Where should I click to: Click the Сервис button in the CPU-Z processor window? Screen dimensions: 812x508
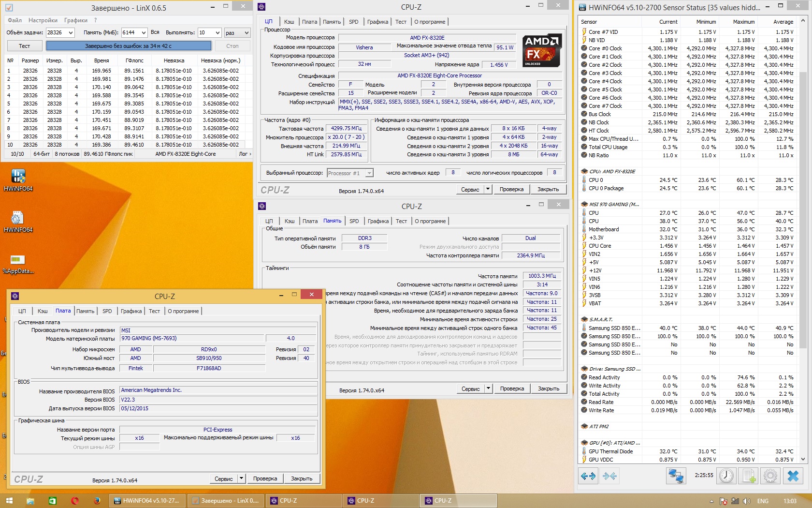point(470,189)
